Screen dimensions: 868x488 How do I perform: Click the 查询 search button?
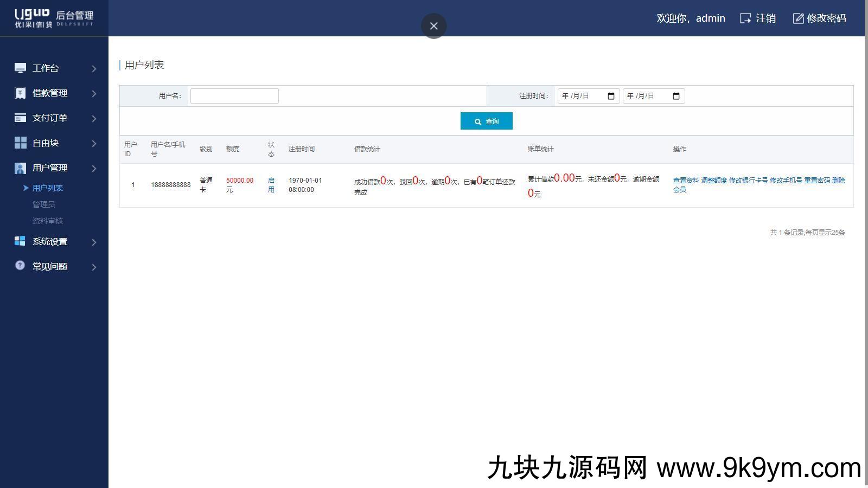tap(486, 121)
